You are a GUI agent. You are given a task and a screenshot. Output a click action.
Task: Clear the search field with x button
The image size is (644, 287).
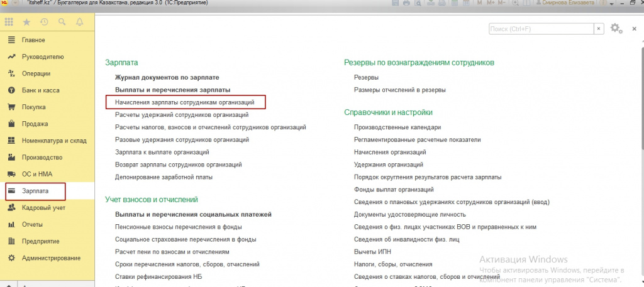[599, 29]
